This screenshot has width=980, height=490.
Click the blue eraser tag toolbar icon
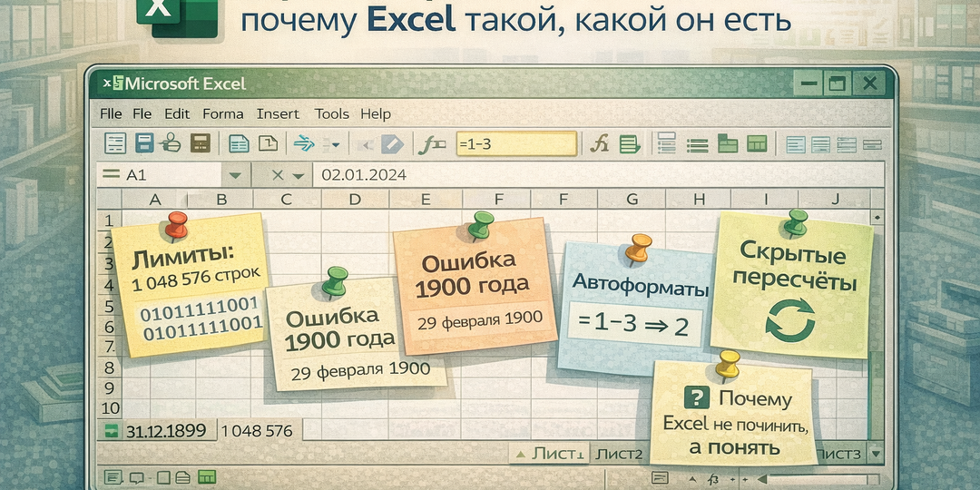(393, 144)
